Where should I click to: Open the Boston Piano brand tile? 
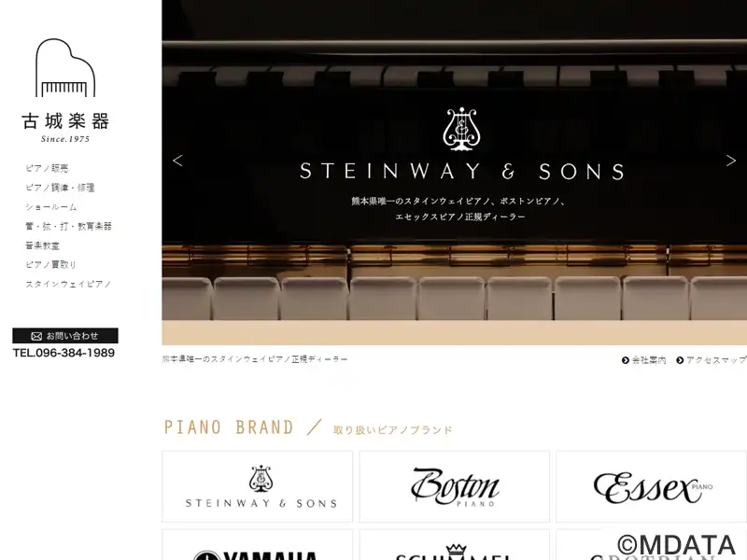tap(454, 486)
